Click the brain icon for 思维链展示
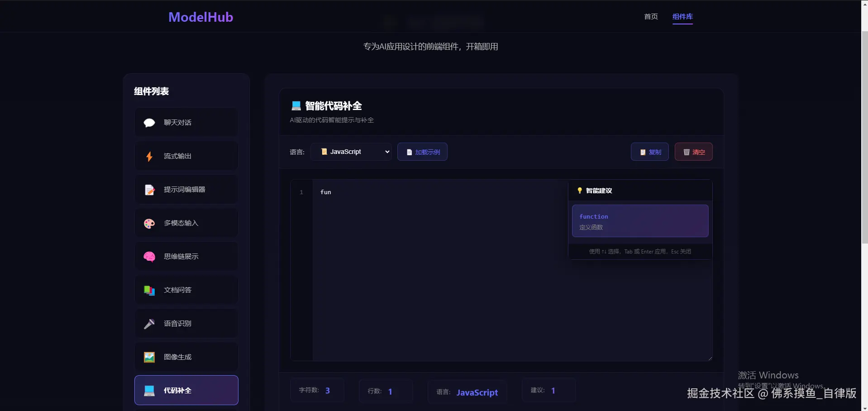This screenshot has height=411, width=868. pos(149,257)
